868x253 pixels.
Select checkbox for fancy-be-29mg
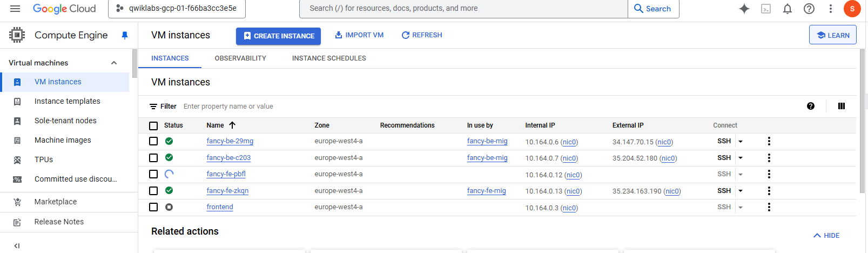pos(153,141)
